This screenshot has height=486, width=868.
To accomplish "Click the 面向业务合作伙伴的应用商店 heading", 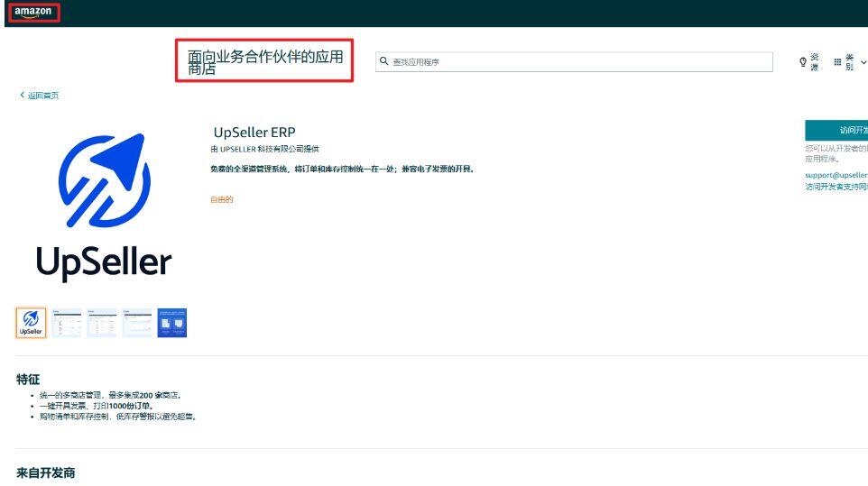I will click(265, 62).
